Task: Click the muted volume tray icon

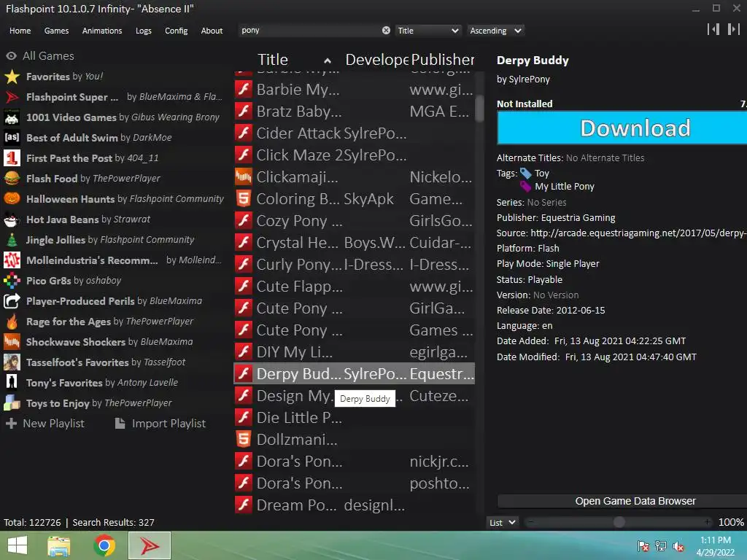Action: (678, 547)
